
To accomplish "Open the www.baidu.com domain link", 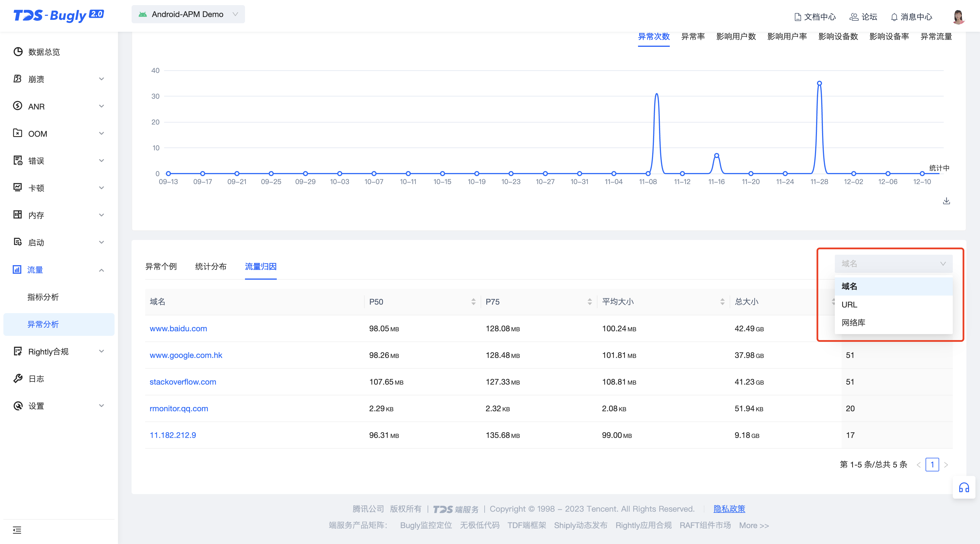I will 178,329.
